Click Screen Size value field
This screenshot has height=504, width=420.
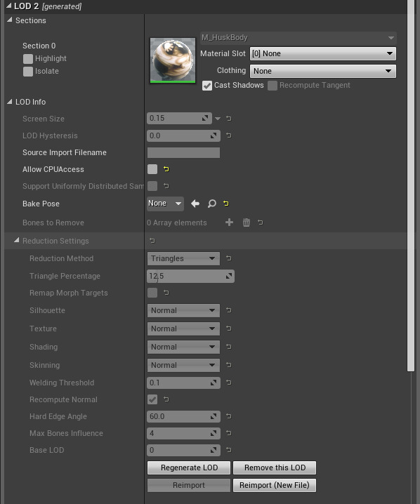[180, 119]
